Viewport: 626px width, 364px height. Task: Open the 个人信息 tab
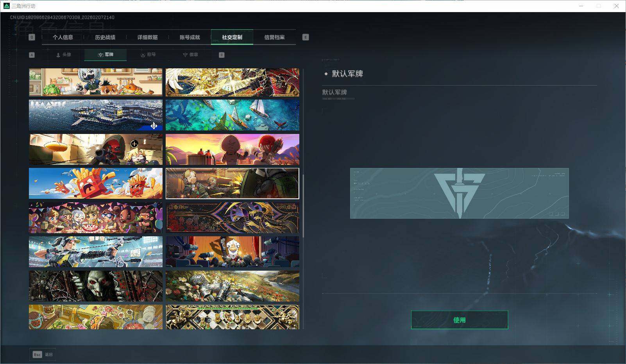click(63, 37)
